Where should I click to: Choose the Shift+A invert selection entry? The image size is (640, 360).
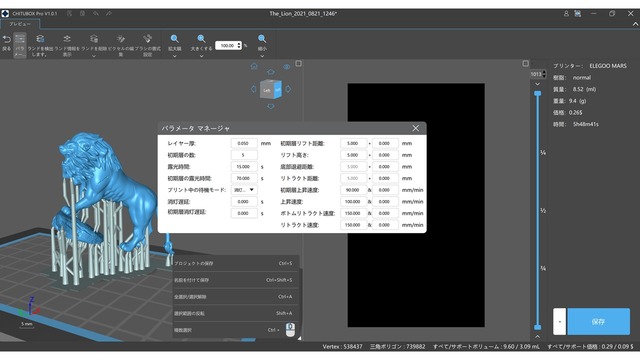point(236,313)
